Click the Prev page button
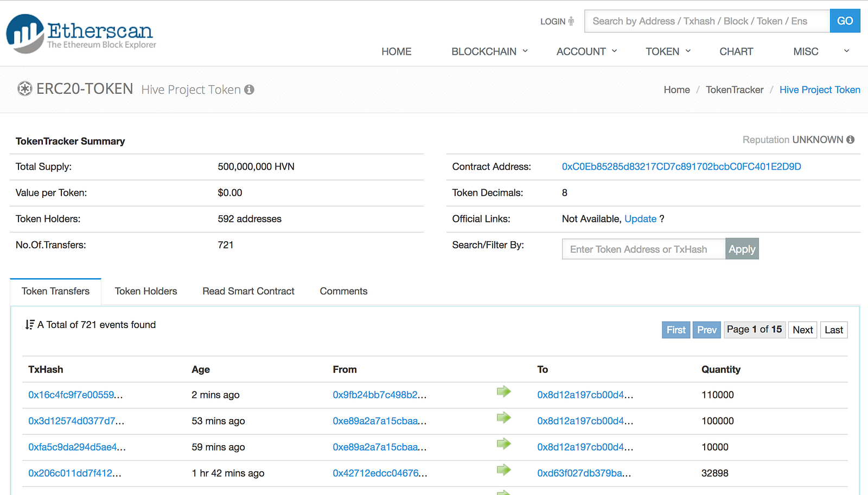This screenshot has width=868, height=495. (x=707, y=330)
